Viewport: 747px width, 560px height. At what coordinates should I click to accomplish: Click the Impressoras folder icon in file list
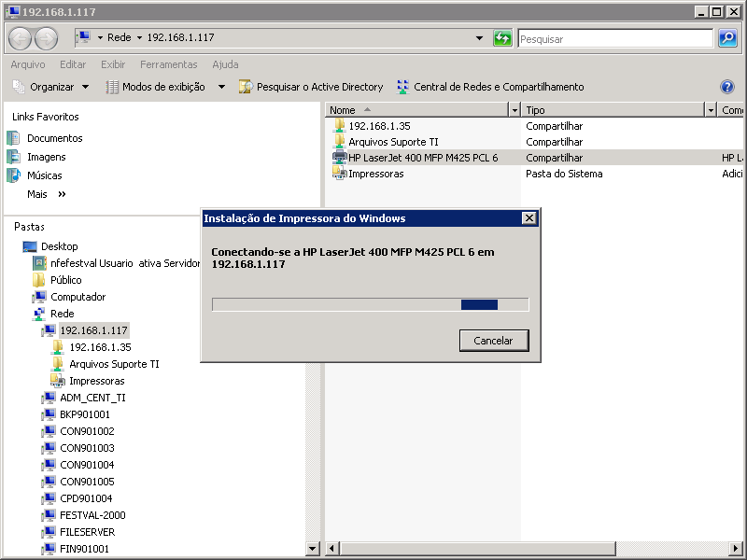[x=339, y=174]
